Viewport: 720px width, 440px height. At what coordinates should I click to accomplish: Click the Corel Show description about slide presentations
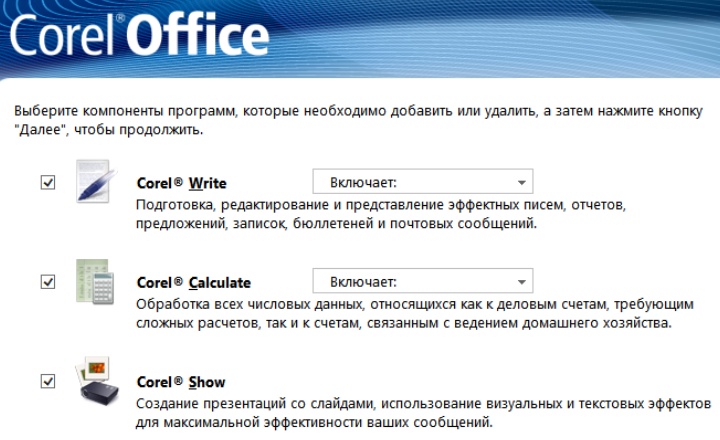coord(420,412)
